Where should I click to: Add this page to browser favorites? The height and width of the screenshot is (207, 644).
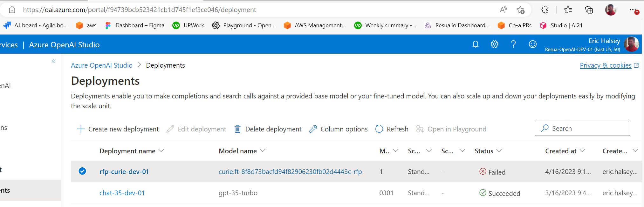520,10
